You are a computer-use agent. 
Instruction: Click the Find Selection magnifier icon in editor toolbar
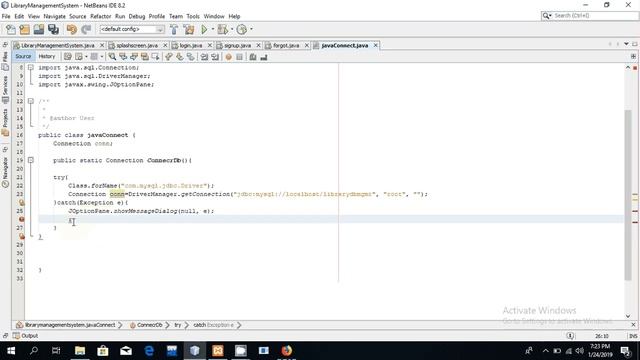[x=112, y=57]
